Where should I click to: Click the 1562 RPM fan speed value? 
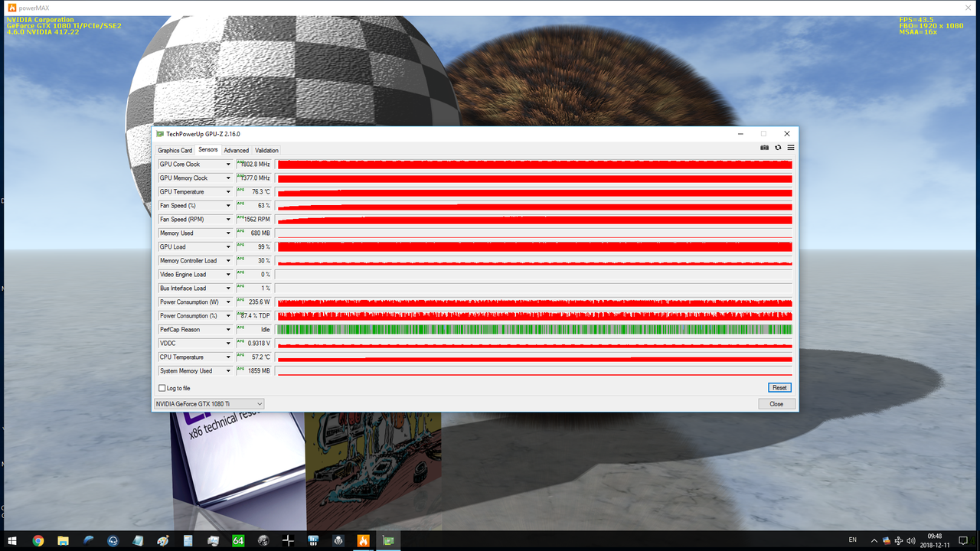click(x=254, y=220)
